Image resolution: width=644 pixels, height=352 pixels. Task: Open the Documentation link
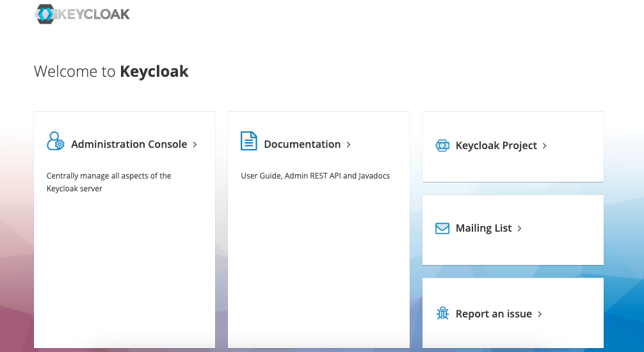point(302,144)
